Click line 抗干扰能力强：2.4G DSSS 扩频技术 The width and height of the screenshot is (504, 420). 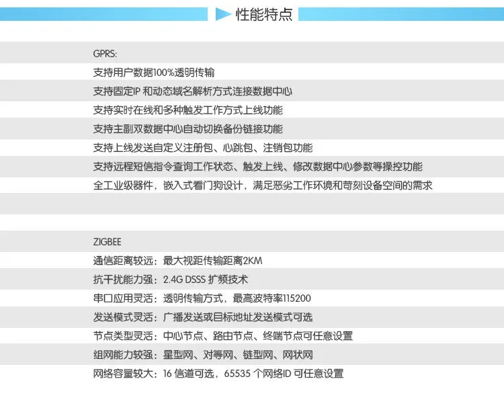point(171,280)
